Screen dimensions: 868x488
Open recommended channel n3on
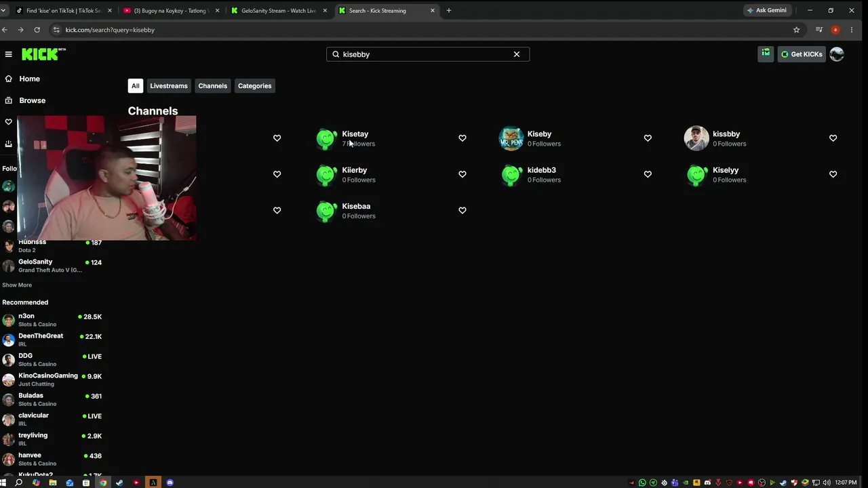[52, 320]
